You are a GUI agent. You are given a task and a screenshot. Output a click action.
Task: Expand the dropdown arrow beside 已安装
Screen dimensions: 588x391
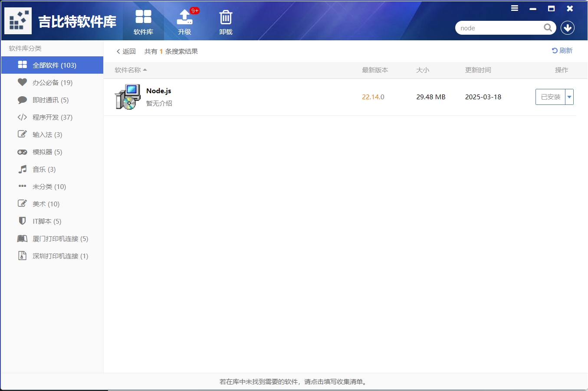pyautogui.click(x=569, y=97)
